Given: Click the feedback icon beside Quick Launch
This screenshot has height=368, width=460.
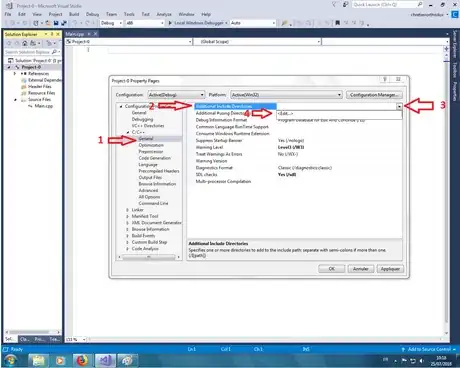Looking at the screenshot, I should (345, 5).
